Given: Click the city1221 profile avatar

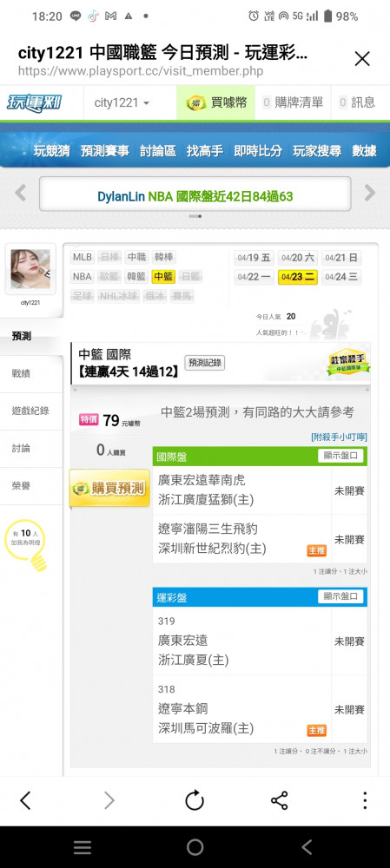Looking at the screenshot, I should click(30, 269).
